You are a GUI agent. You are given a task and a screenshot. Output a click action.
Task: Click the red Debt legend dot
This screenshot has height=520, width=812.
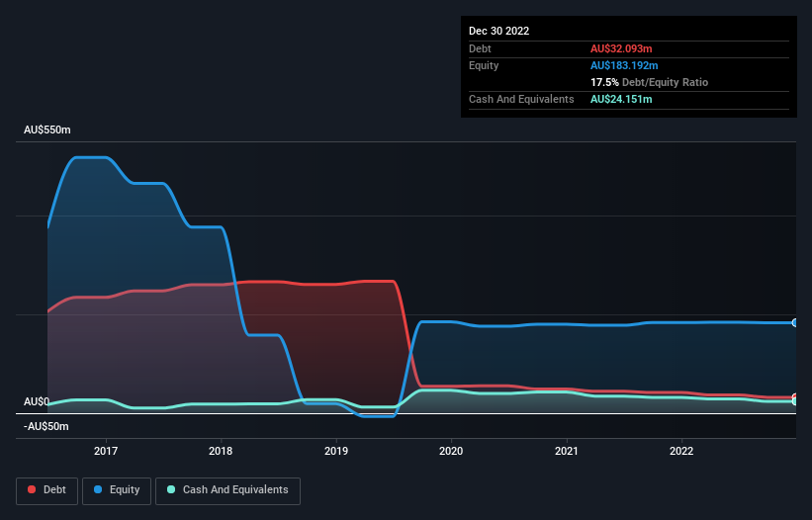click(32, 489)
